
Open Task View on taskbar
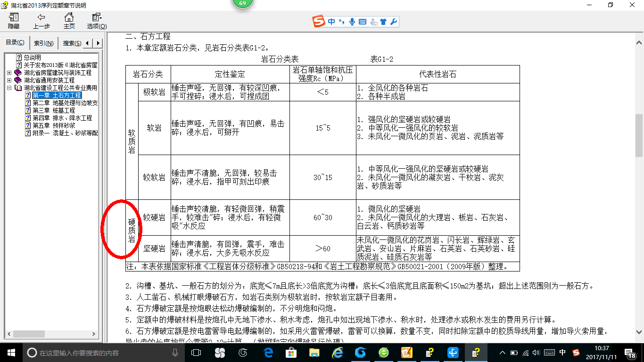click(x=196, y=352)
